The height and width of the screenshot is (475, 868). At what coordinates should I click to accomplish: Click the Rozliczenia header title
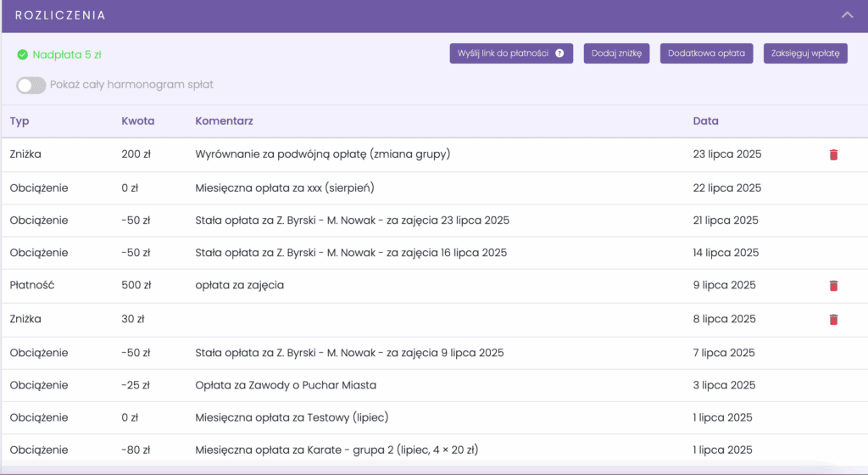click(x=60, y=15)
